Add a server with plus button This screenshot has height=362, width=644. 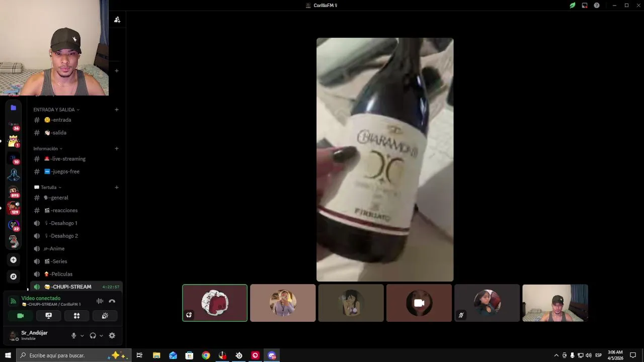[14, 260]
